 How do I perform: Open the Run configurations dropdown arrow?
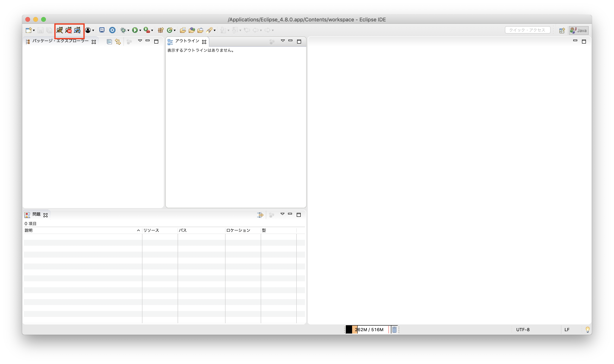coord(140,30)
